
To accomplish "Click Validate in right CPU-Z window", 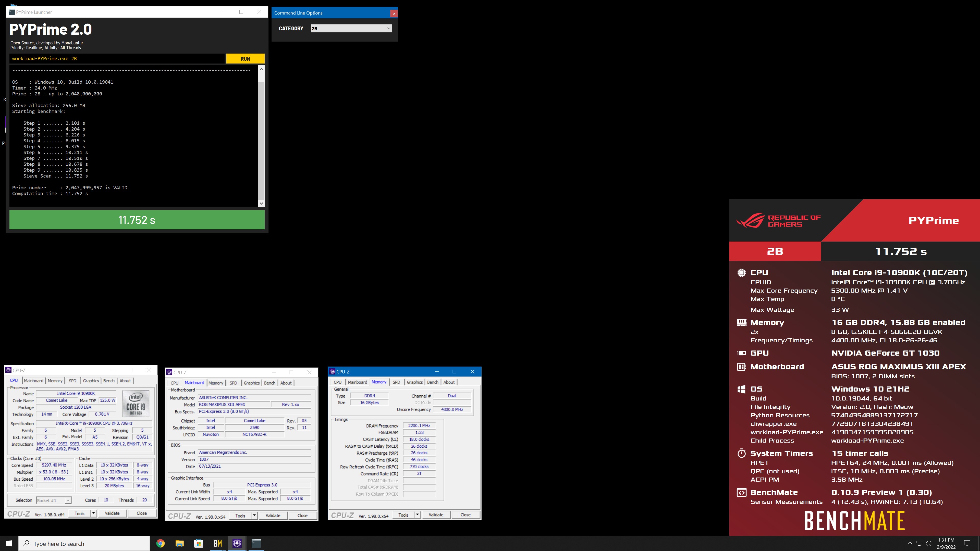I will (x=436, y=515).
